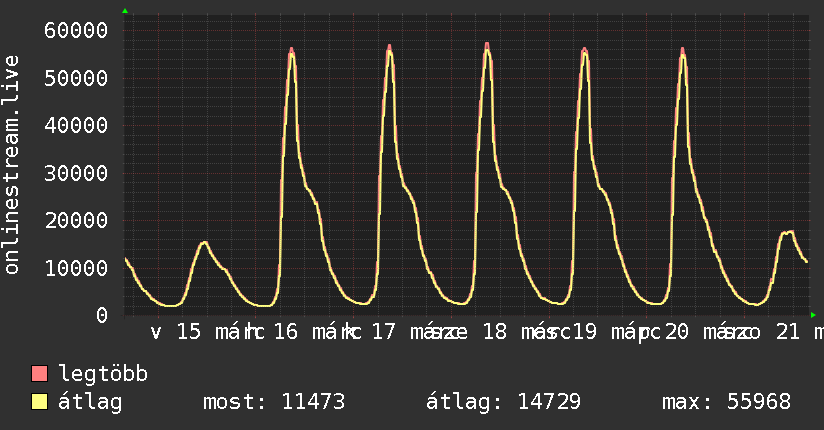This screenshot has width=824, height=430.
Task: Click the 16 date label on x-axis
Action: pyautogui.click(x=286, y=332)
